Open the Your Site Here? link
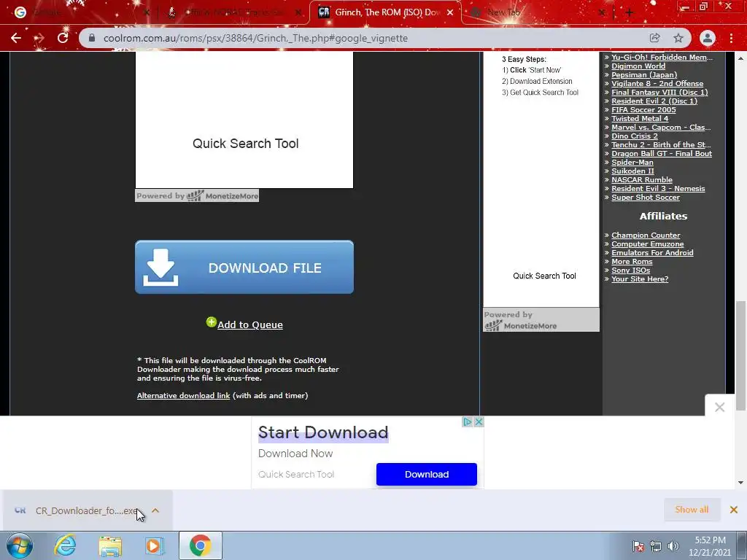747x560 pixels. 640,279
